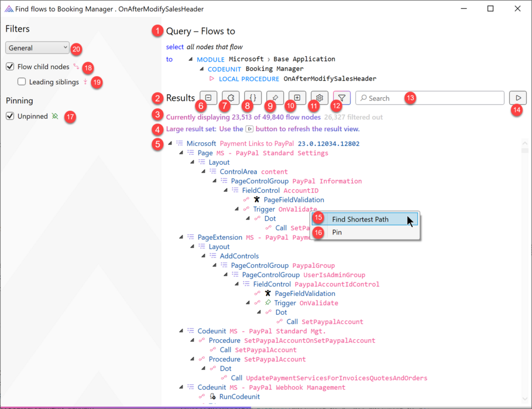Collapse the CODEUNIT Booking Manager node
532x409 pixels.
pos(201,69)
